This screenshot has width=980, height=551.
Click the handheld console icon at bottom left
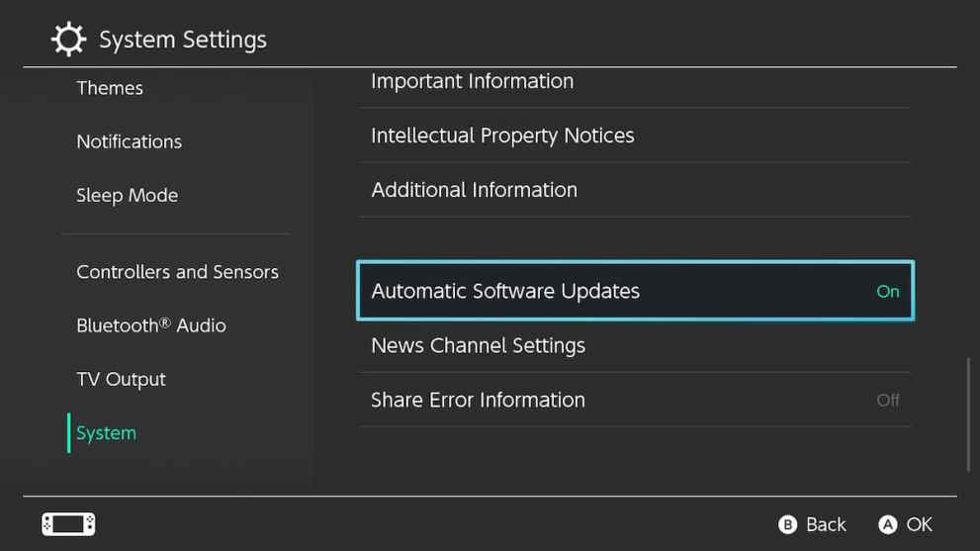click(68, 523)
